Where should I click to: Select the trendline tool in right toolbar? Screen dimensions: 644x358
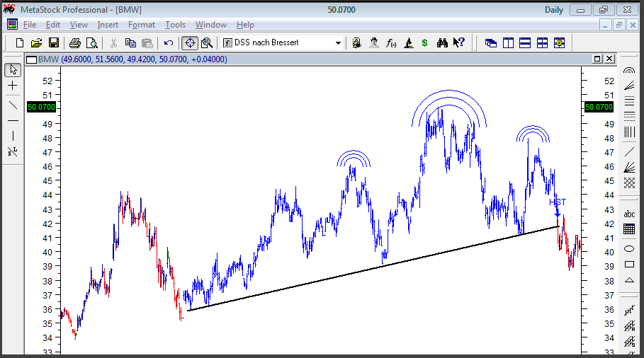pos(629,152)
